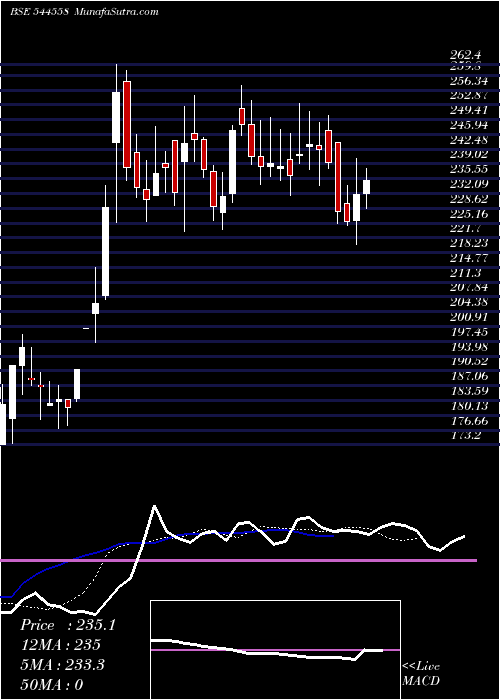
Task: Click the 197.45 price axis label
Action: click(x=469, y=332)
